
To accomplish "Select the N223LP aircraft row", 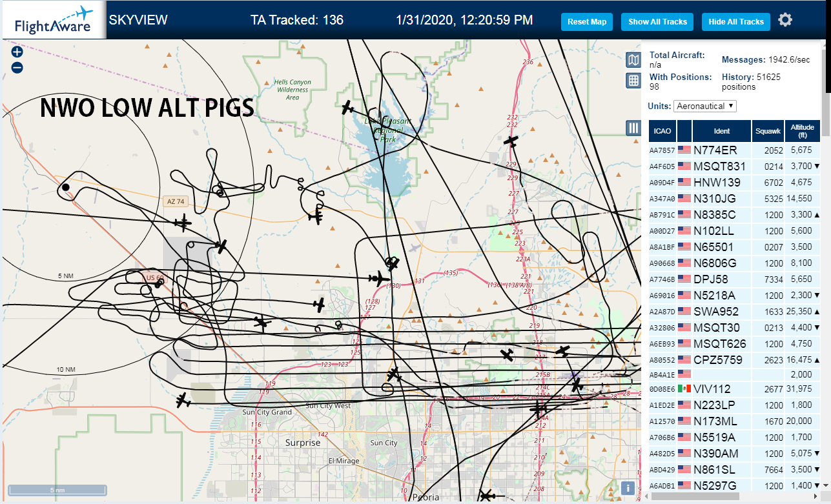I will [735, 405].
